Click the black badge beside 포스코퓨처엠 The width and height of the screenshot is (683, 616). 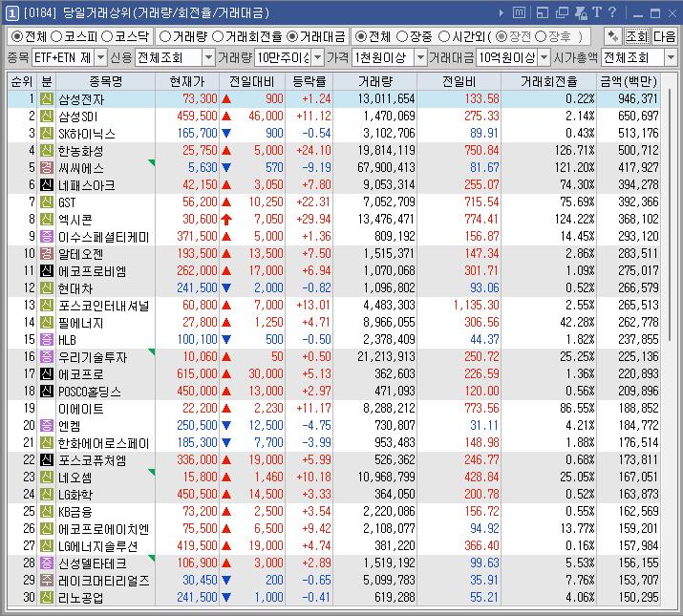tap(47, 460)
